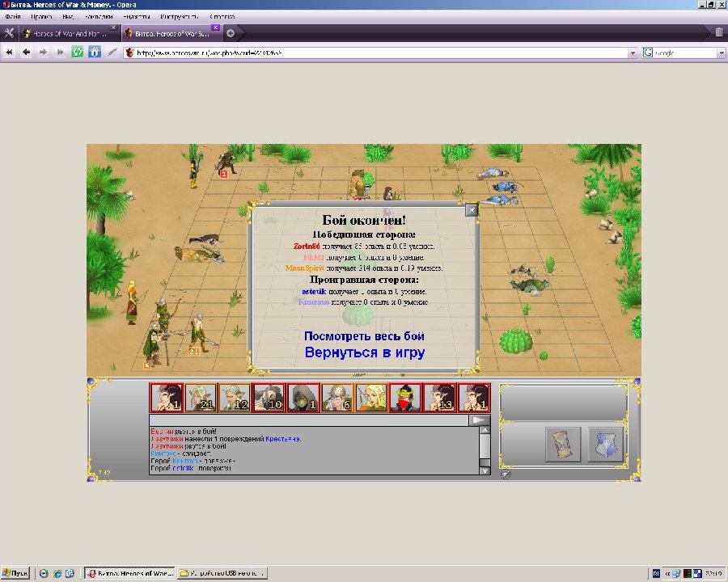Select unit portrait numbered 21
This screenshot has width=728, height=582.
[x=201, y=397]
